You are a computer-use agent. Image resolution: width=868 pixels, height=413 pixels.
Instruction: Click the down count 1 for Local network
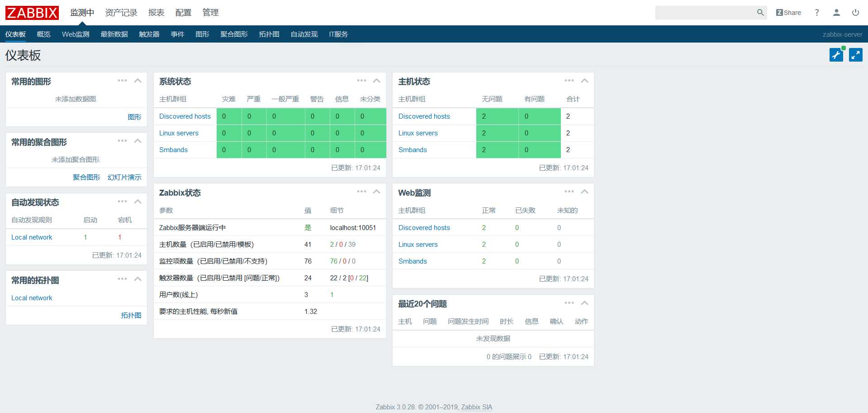pos(119,237)
